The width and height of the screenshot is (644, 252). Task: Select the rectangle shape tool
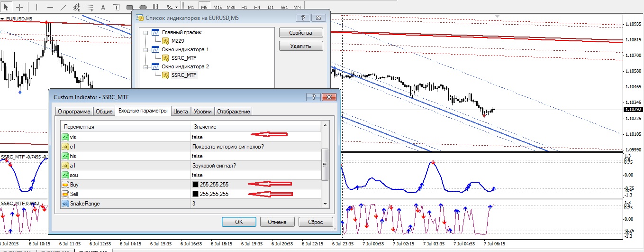click(x=130, y=7)
